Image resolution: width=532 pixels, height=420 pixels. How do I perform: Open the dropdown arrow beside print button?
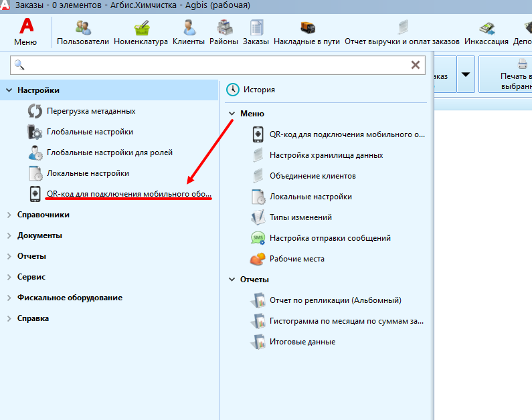[466, 75]
